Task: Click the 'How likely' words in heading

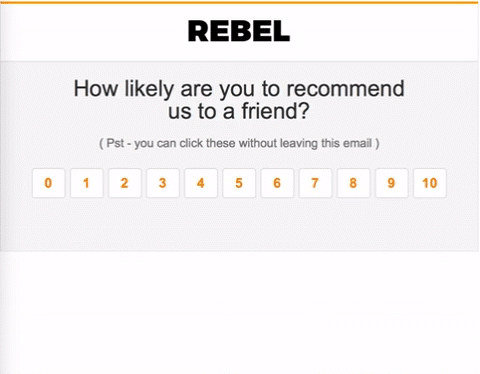Action: tap(123, 89)
